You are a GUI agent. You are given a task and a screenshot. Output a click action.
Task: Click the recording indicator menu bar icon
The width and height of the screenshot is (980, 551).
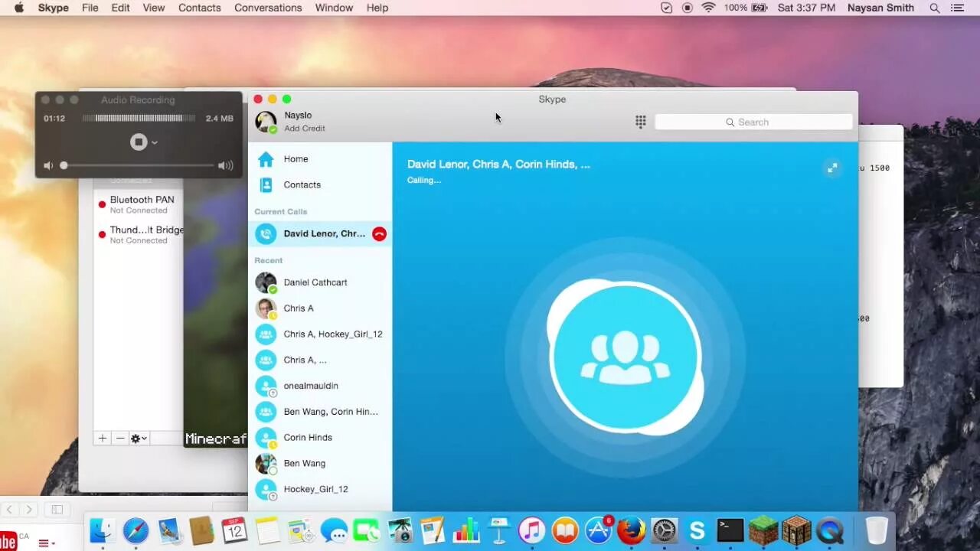[x=688, y=8]
